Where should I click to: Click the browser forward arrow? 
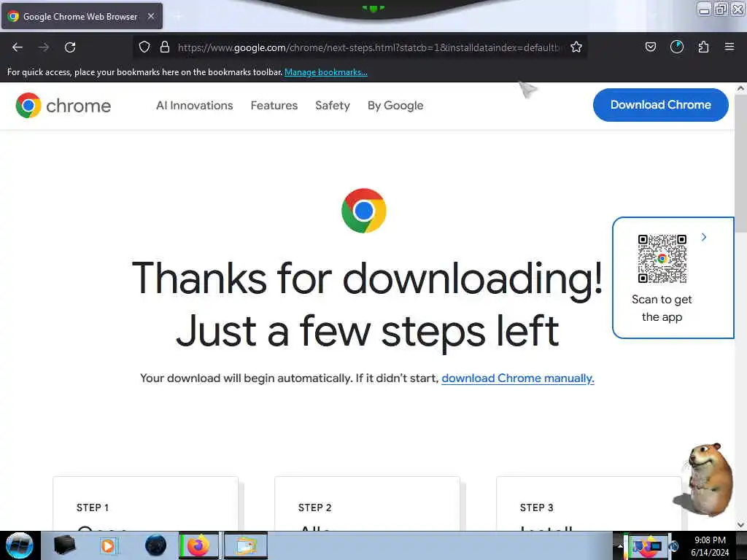click(44, 47)
